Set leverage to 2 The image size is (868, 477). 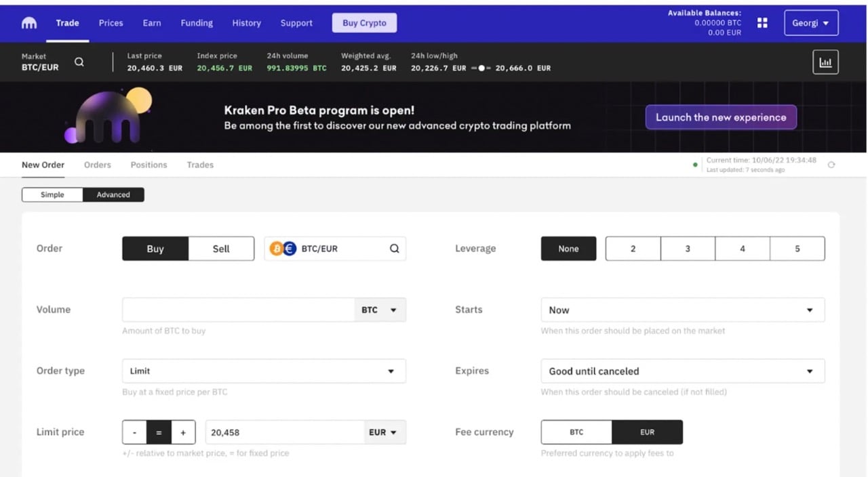[x=633, y=249]
